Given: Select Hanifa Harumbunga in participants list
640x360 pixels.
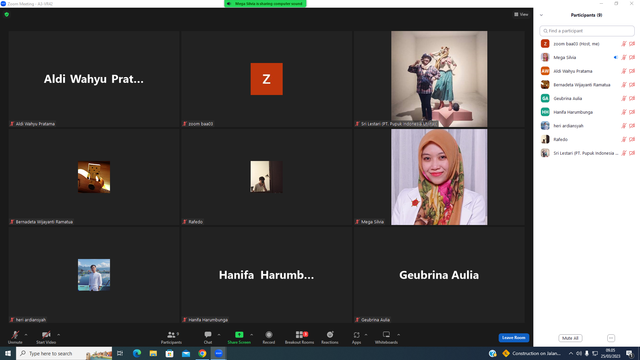Looking at the screenshot, I should click(x=587, y=112).
